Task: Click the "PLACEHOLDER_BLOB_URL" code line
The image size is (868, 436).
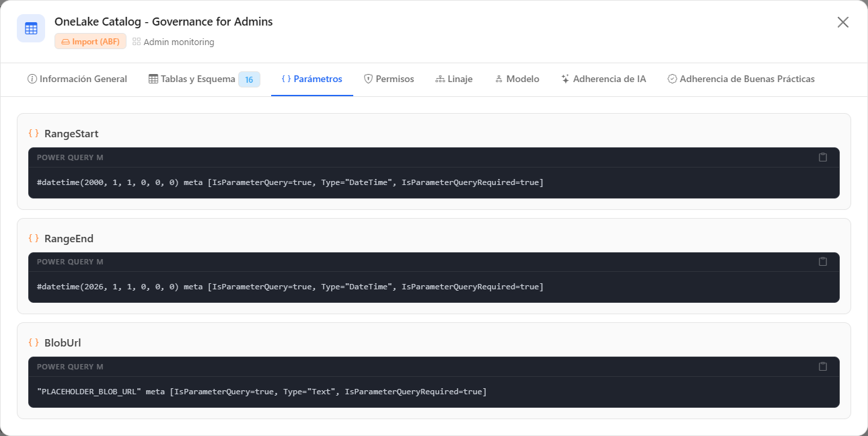Action: [262, 392]
